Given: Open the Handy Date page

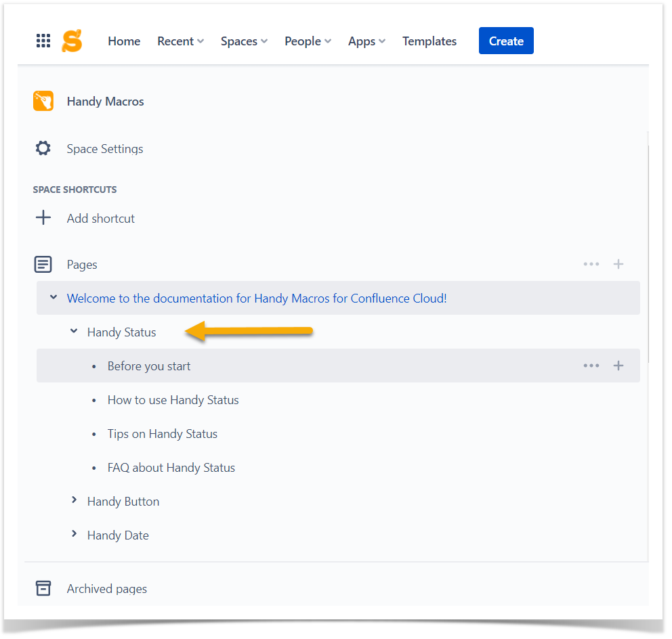Looking at the screenshot, I should (x=118, y=535).
